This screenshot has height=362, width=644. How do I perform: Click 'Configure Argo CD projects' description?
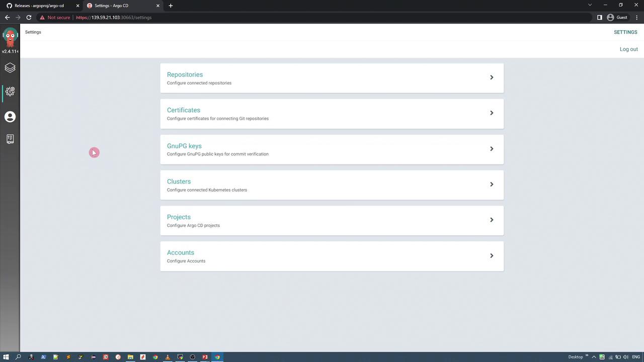click(193, 225)
